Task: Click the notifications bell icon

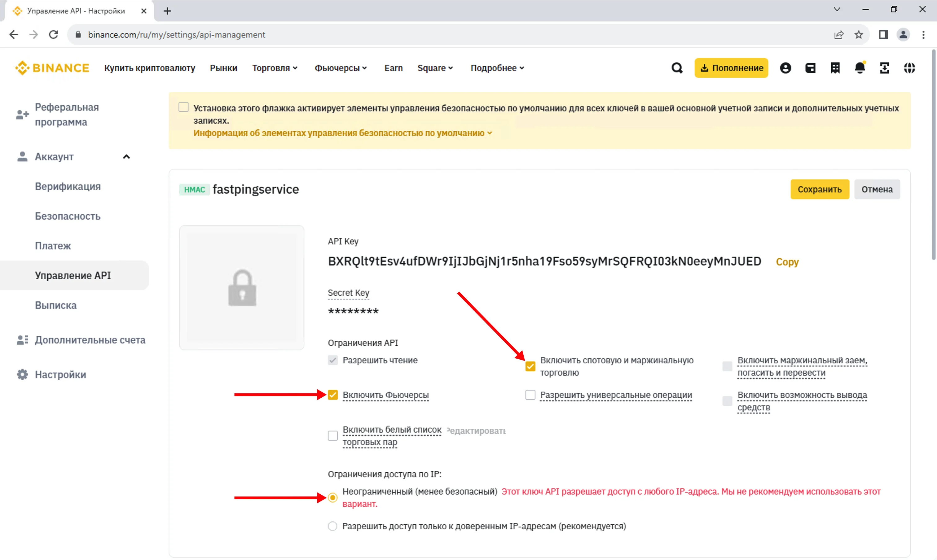Action: point(860,68)
